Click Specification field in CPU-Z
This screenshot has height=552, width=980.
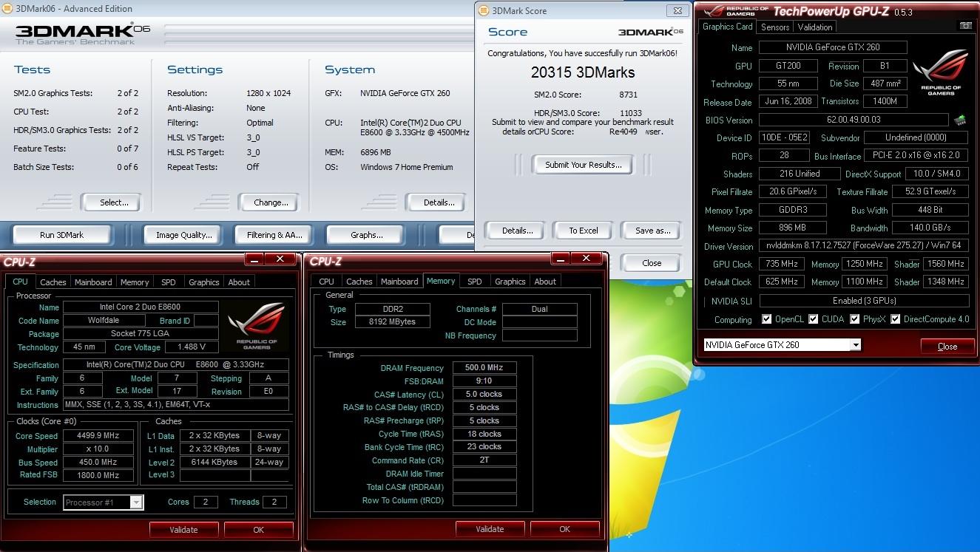pyautogui.click(x=176, y=365)
